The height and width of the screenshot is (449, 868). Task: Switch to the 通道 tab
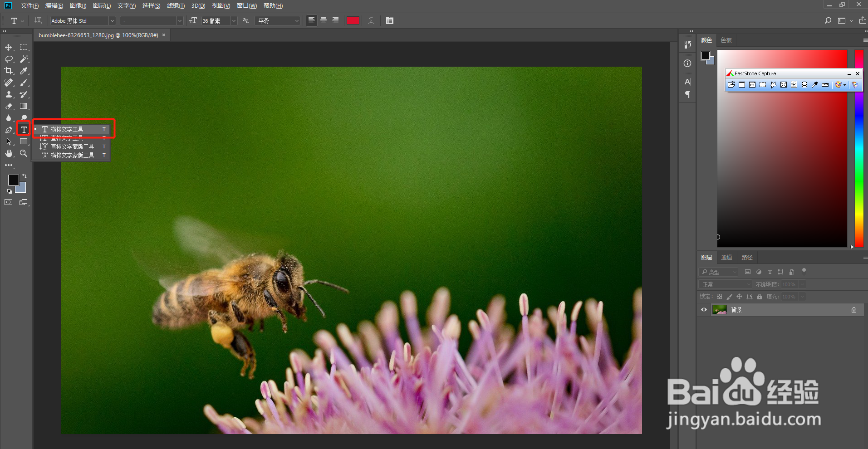pos(726,257)
